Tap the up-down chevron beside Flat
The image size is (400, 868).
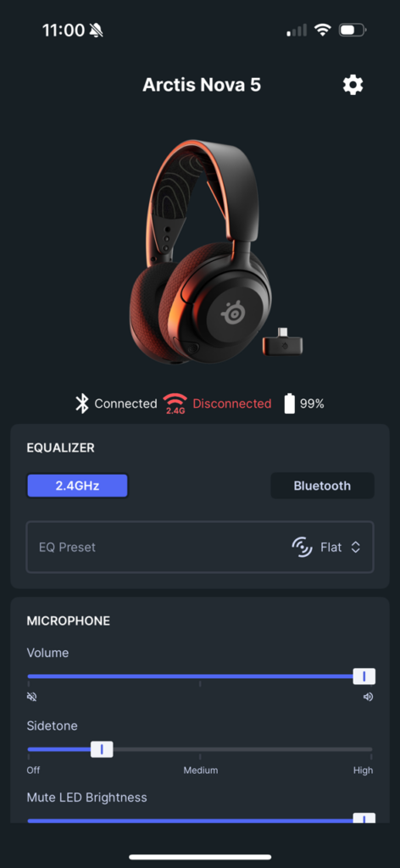[356, 547]
